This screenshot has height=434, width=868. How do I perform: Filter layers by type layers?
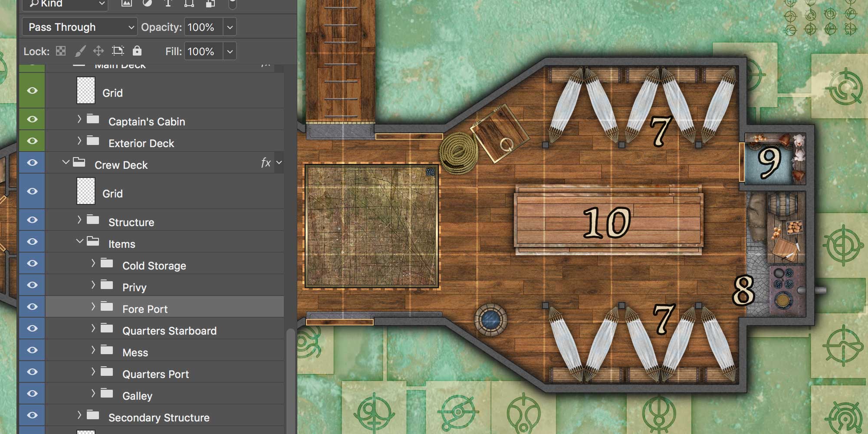pyautogui.click(x=168, y=3)
